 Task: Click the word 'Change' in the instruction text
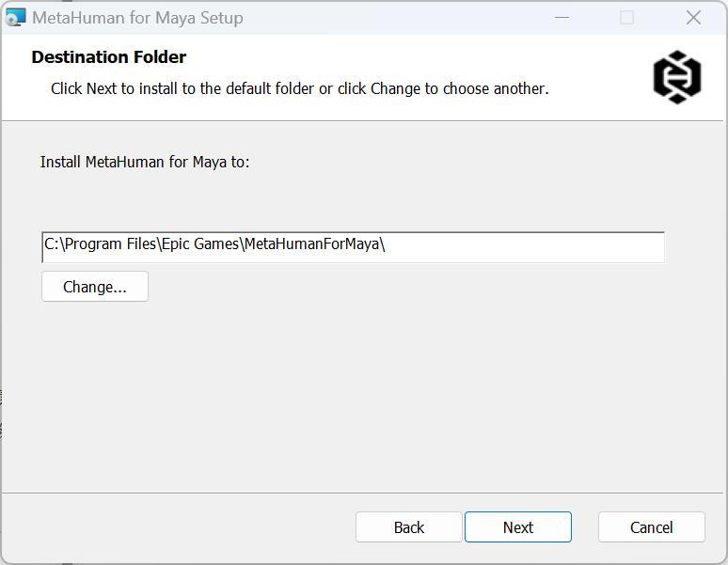(395, 88)
